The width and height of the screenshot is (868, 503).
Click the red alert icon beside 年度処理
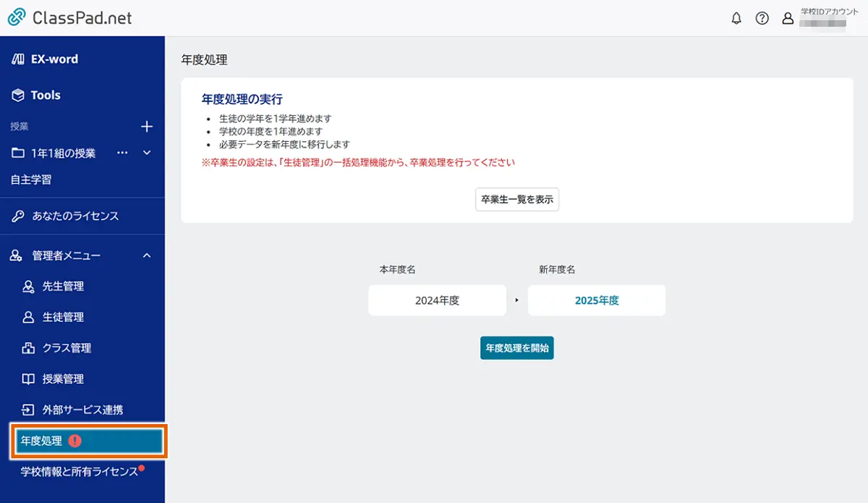[x=75, y=441]
